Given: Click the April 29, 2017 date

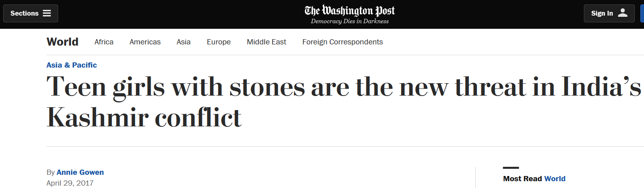Looking at the screenshot, I should click(70, 183).
